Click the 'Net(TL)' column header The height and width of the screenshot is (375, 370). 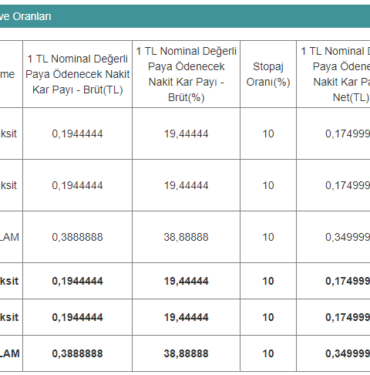pyautogui.click(x=333, y=74)
